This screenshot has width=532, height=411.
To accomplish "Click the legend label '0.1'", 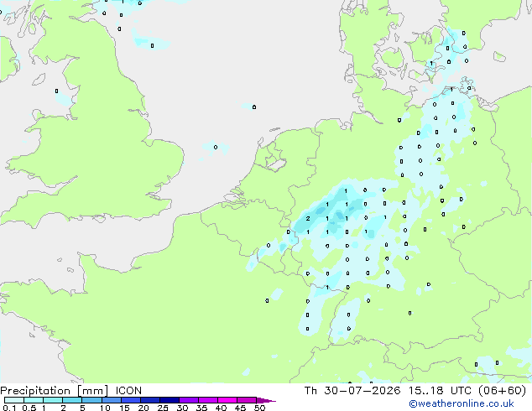I will (x=9, y=408).
